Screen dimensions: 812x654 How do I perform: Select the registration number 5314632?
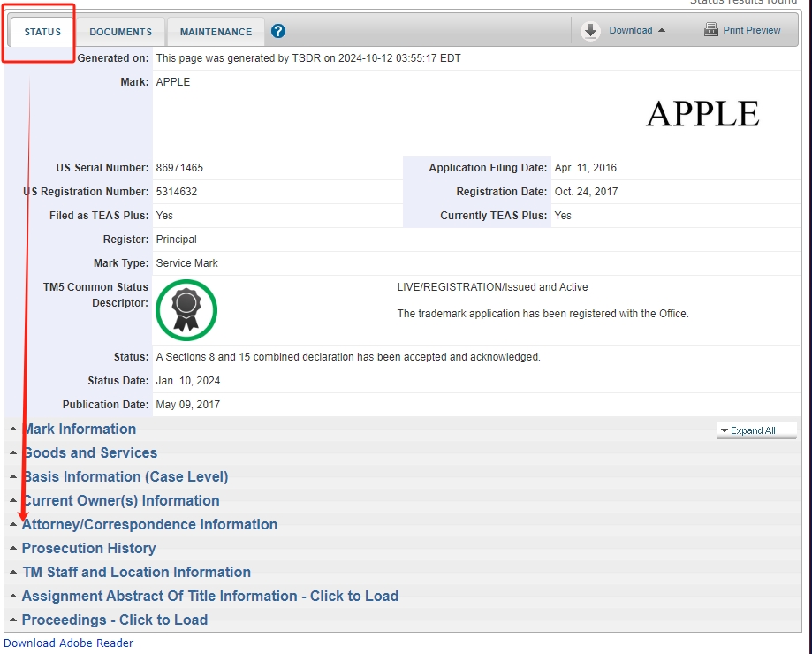click(177, 192)
